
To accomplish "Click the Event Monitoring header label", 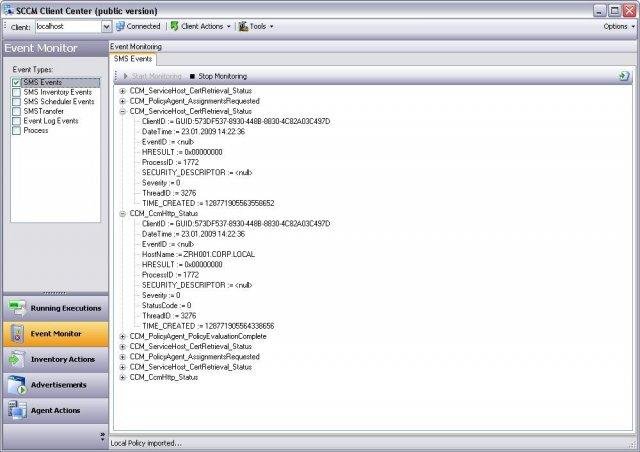I will point(136,47).
